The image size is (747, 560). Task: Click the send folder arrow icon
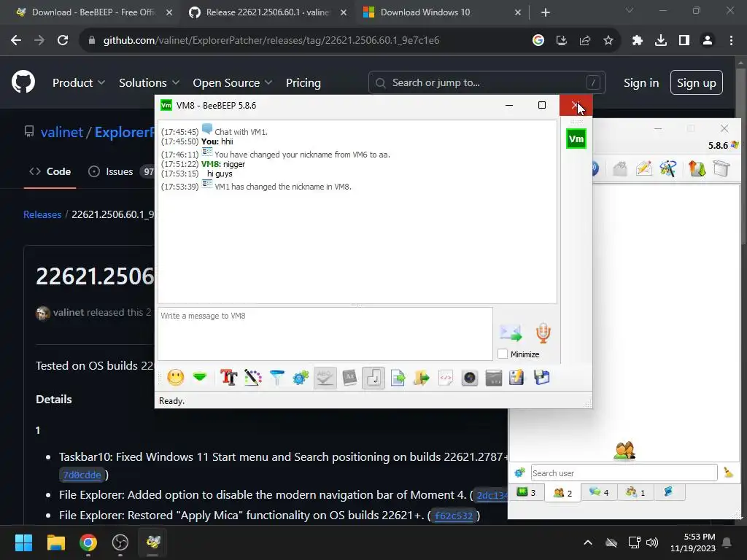tap(421, 378)
